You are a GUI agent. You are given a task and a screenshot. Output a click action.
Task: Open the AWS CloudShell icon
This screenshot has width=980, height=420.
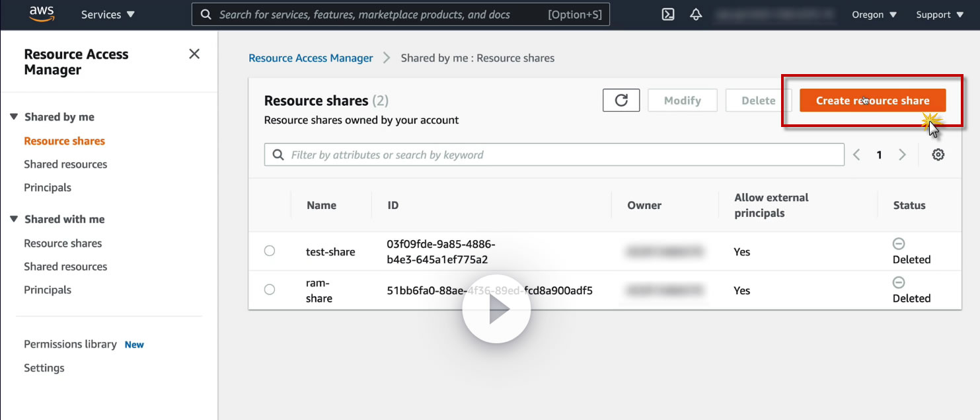tap(668, 15)
